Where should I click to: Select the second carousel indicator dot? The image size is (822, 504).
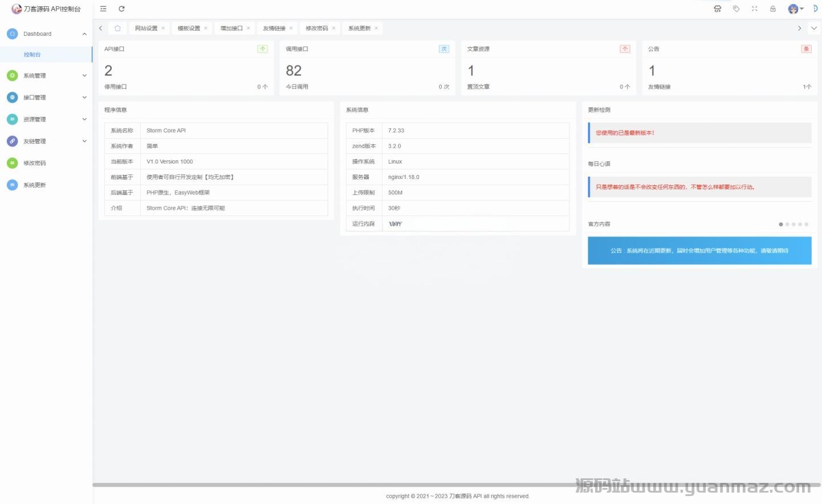pos(787,224)
